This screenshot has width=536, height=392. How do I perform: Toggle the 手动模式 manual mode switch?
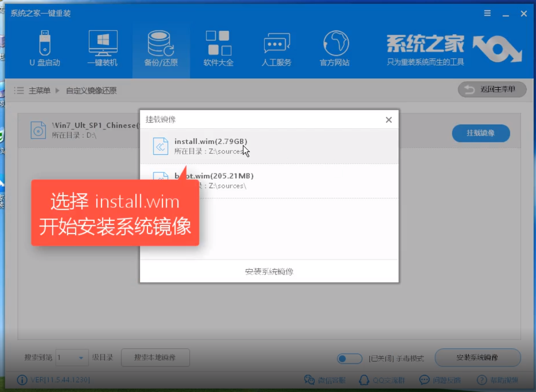[x=350, y=359]
